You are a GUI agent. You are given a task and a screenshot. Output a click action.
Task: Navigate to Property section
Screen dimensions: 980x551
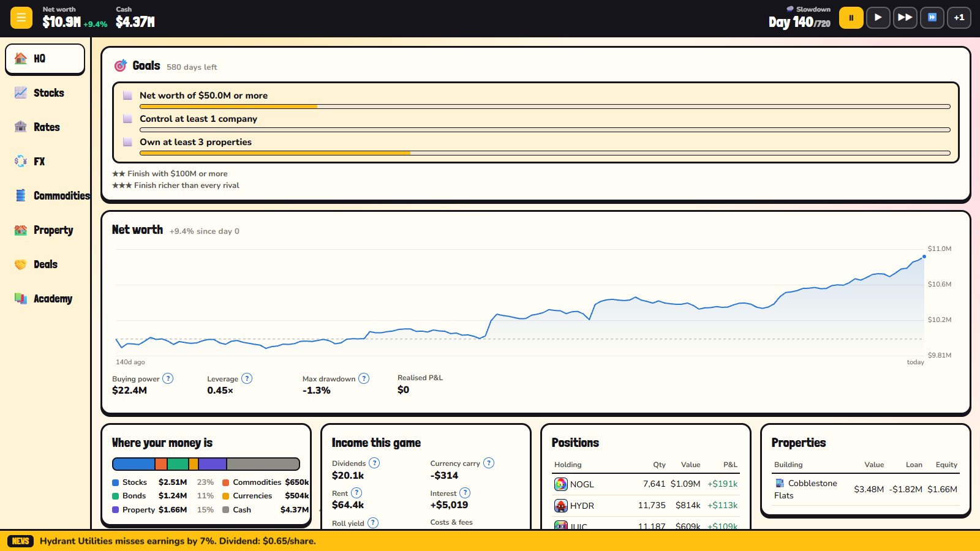pyautogui.click(x=45, y=230)
